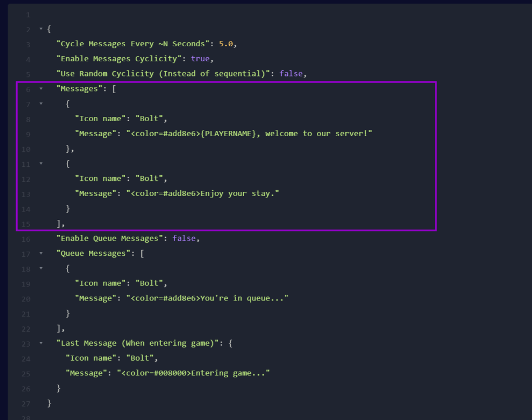532x420 pixels.
Task: Click the "Bolt" value on line 24
Action: [x=140, y=358]
